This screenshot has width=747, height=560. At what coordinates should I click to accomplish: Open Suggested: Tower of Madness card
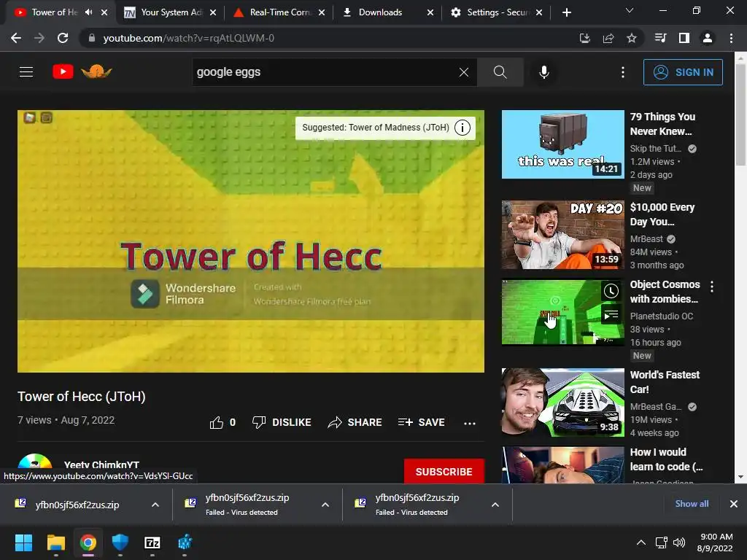coord(376,127)
